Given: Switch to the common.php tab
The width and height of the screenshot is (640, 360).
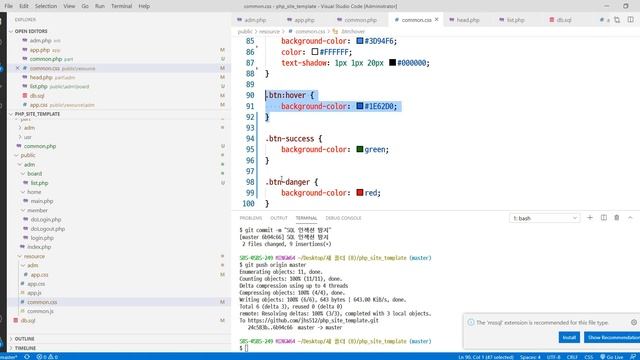Looking at the screenshot, I should tap(360, 20).
